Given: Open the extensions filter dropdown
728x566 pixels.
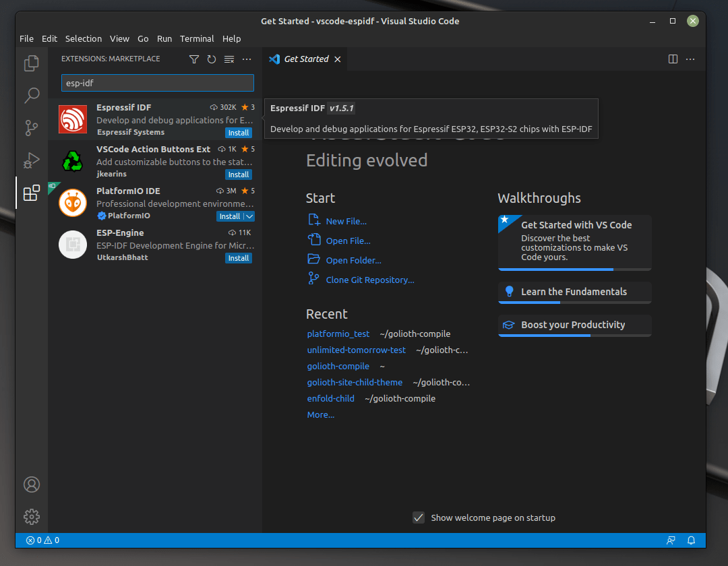Looking at the screenshot, I should click(x=194, y=59).
